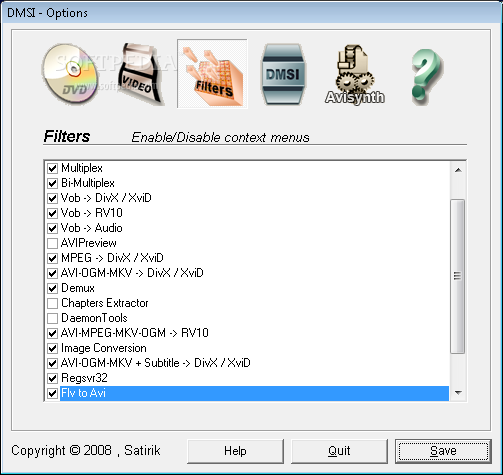503x475 pixels.
Task: Select the 'Image Conversion' row text
Action: (104, 348)
